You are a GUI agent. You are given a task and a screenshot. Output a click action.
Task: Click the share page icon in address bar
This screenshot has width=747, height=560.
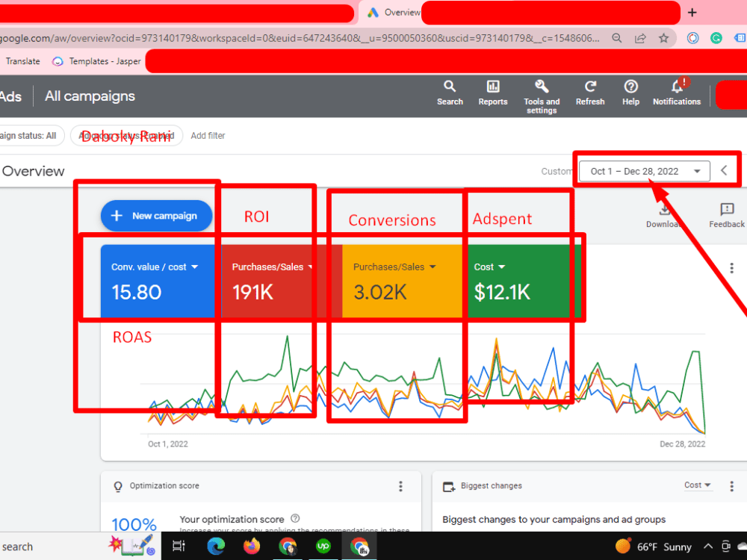640,38
